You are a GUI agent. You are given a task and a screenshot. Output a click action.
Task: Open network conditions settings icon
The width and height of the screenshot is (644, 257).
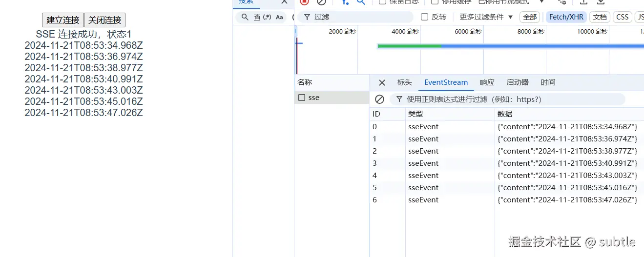point(562,2)
